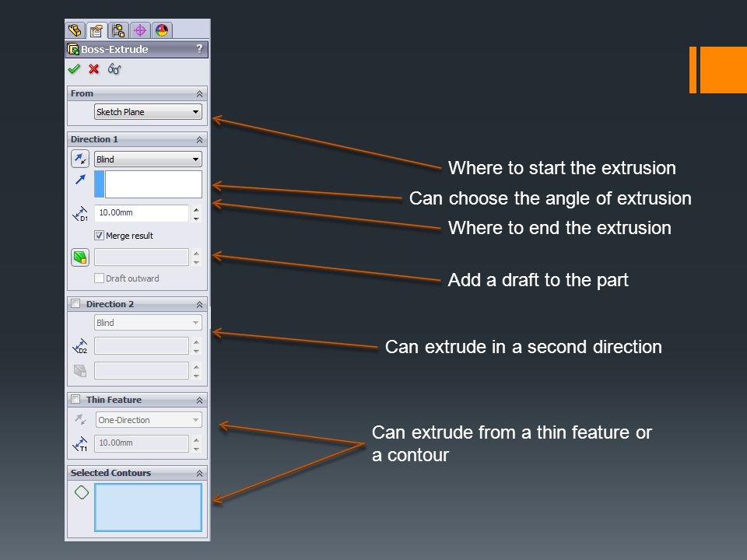Collapse the From section

point(200,94)
